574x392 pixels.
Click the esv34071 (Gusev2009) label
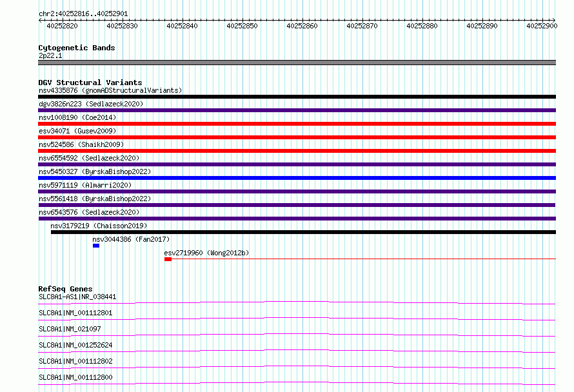point(77,131)
